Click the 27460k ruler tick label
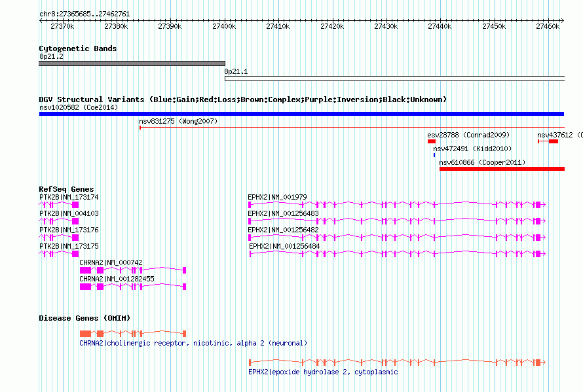 [x=548, y=26]
